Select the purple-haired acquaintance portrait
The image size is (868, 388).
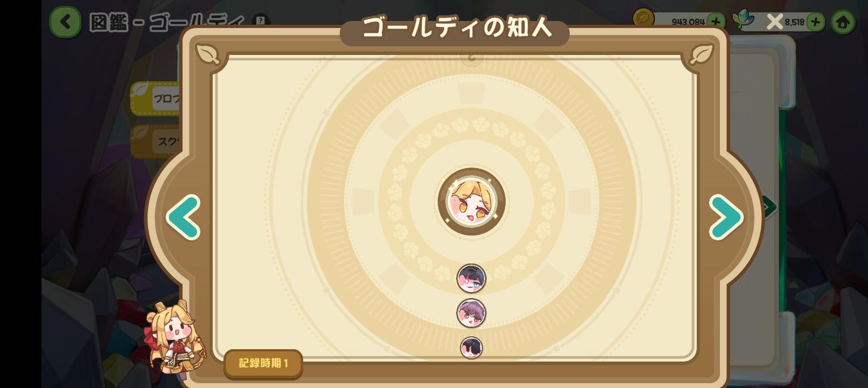471,313
